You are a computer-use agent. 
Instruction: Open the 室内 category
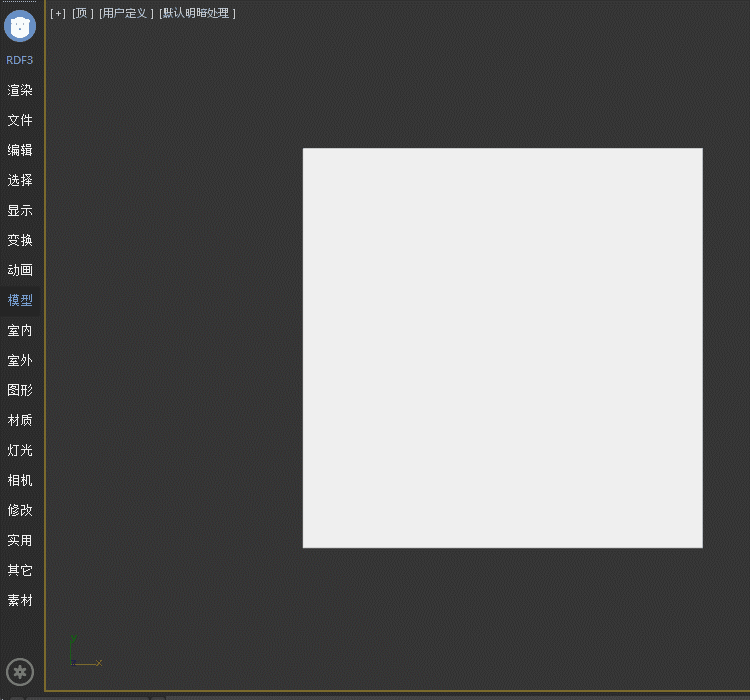click(20, 330)
